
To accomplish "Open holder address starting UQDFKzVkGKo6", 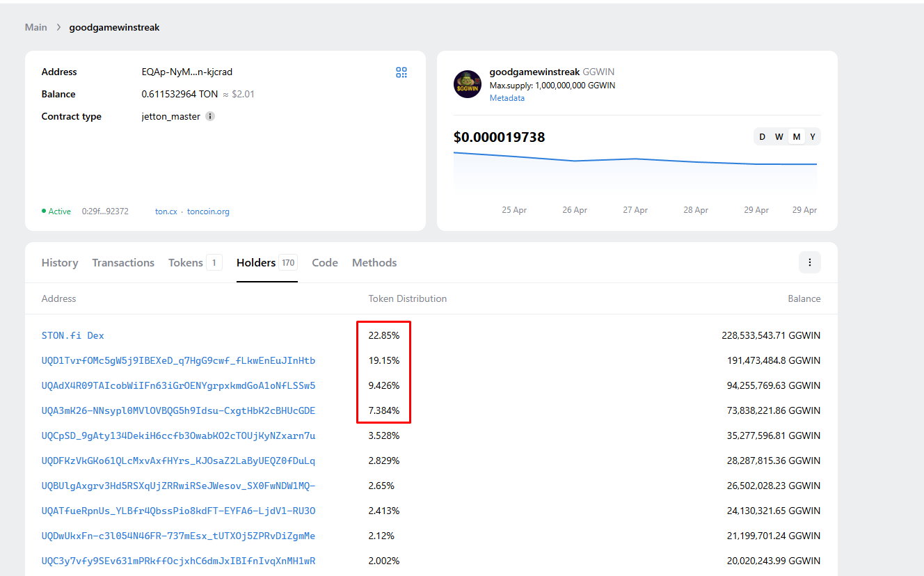I will point(179,461).
